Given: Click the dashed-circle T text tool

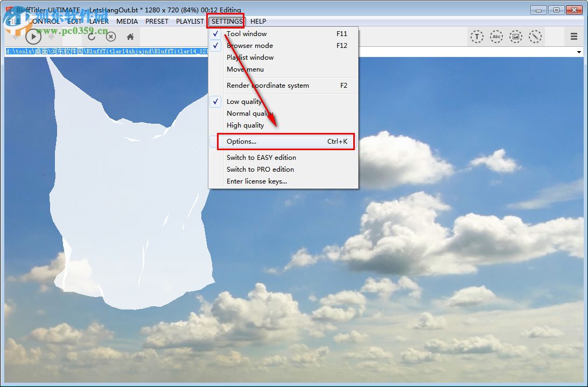Looking at the screenshot, I should click(x=477, y=37).
